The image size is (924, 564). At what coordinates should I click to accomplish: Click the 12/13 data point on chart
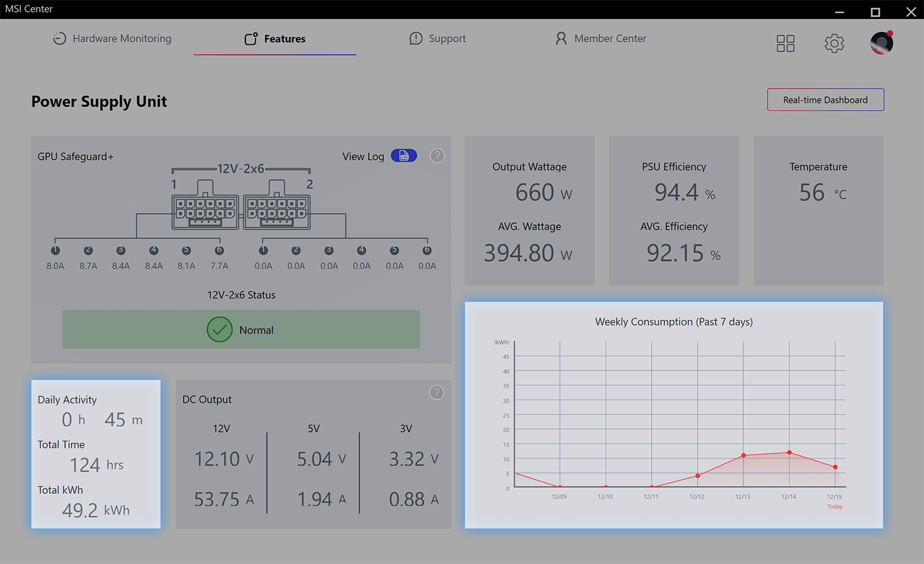point(743,455)
